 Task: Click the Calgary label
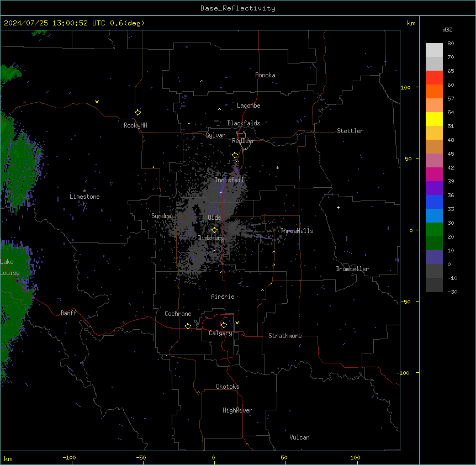(220, 333)
